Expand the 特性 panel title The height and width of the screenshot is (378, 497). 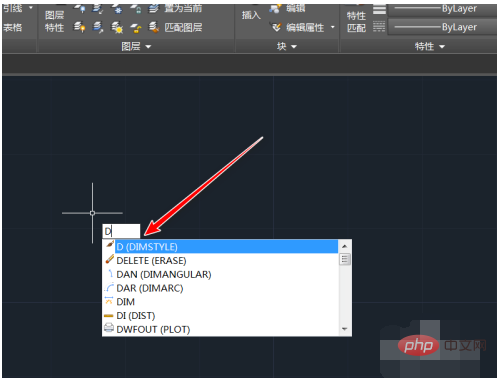coord(430,46)
